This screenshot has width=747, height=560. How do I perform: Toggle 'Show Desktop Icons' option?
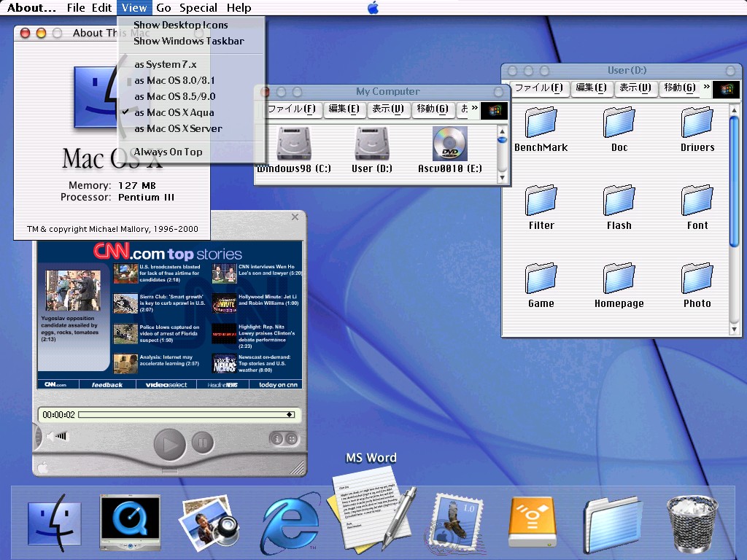[x=190, y=25]
